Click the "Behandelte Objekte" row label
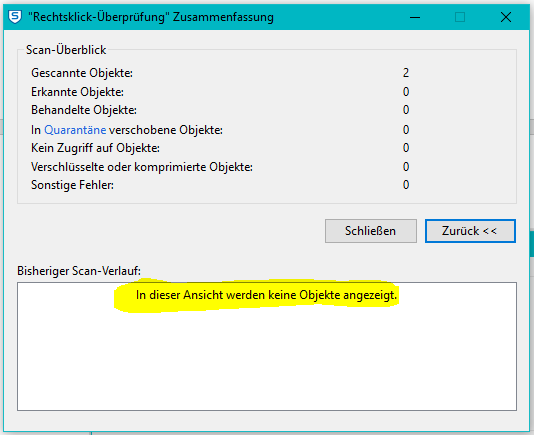Viewport: 534px width, 435px height. point(84,110)
